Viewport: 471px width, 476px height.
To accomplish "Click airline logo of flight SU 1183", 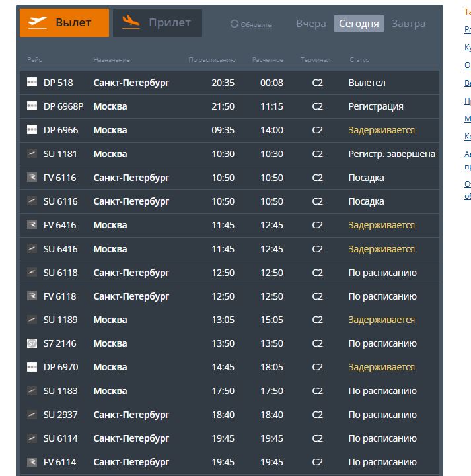I will [x=32, y=390].
